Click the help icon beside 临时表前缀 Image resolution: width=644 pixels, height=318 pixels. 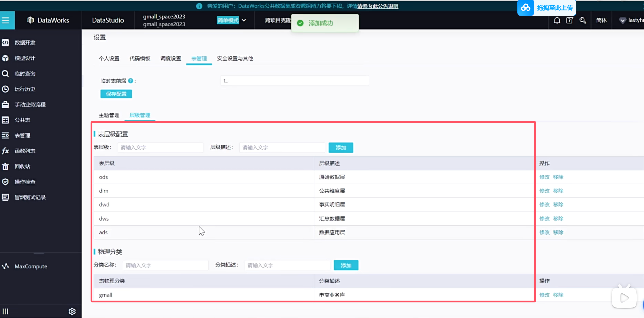[131, 81]
